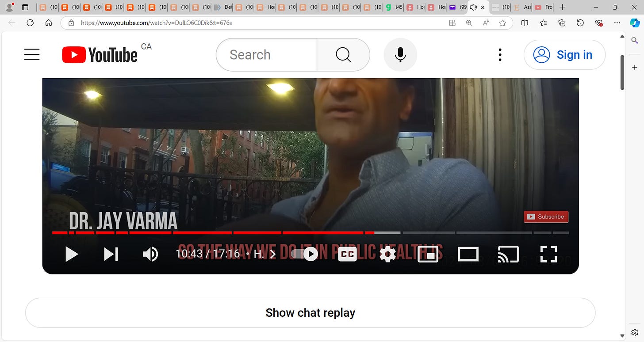Sign in to YouTube
Screen dimensions: 644x342
click(x=564, y=55)
